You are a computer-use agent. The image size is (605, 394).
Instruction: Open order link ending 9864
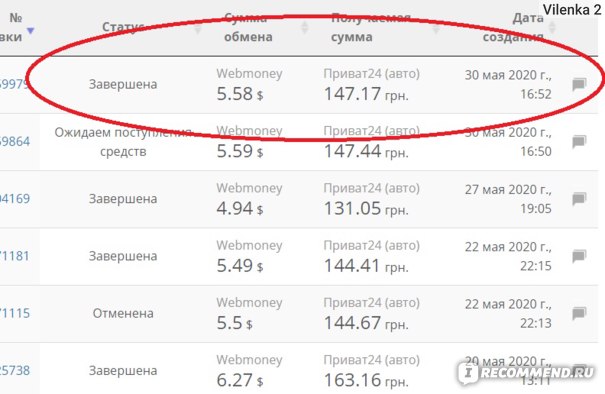coord(15,141)
